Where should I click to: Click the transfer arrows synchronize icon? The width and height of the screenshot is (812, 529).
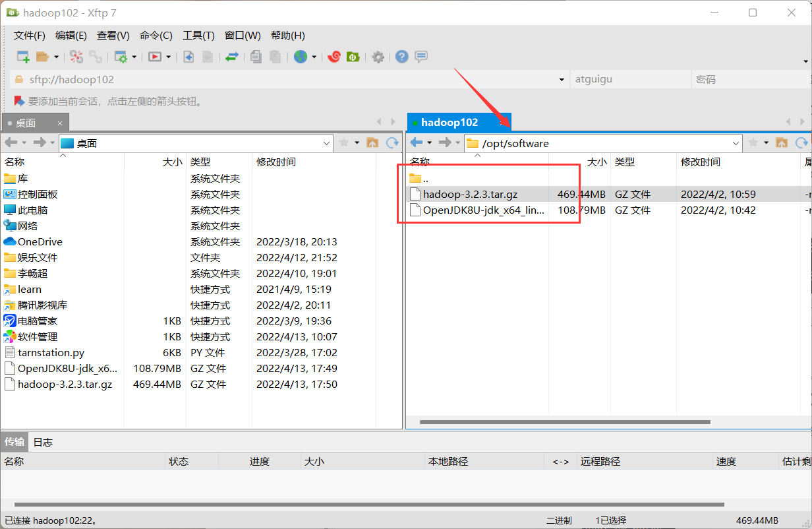(231, 57)
